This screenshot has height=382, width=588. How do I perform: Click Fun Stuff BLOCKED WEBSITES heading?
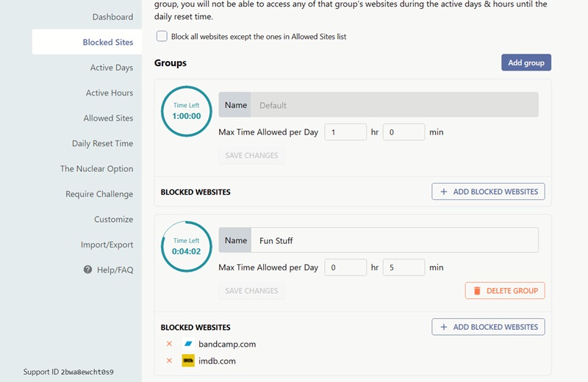click(196, 327)
